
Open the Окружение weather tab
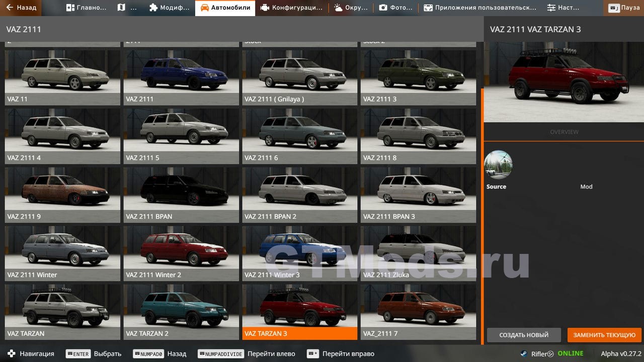tap(351, 8)
